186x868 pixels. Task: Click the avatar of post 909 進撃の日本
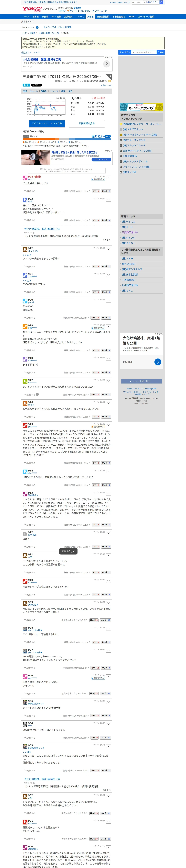pos(25,604)
